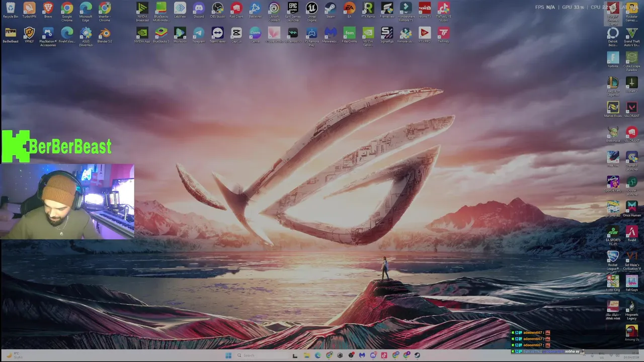Launch OBS Studio shortcut

tap(217, 10)
